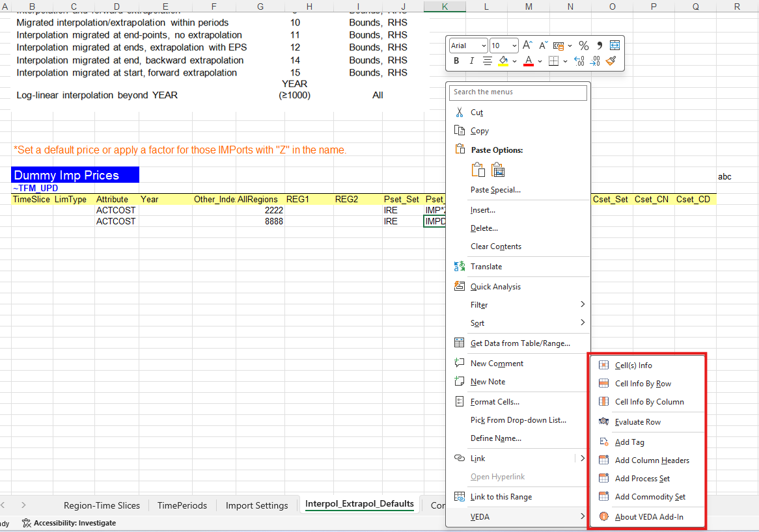Click the Cut scissors icon
This screenshot has height=532, width=759.
[460, 113]
